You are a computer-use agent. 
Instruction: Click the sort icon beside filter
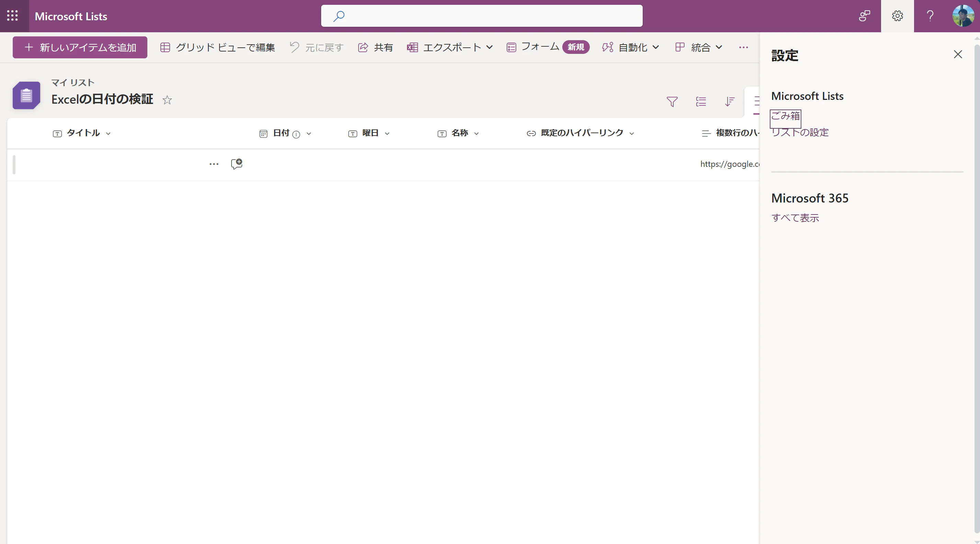[x=729, y=102]
